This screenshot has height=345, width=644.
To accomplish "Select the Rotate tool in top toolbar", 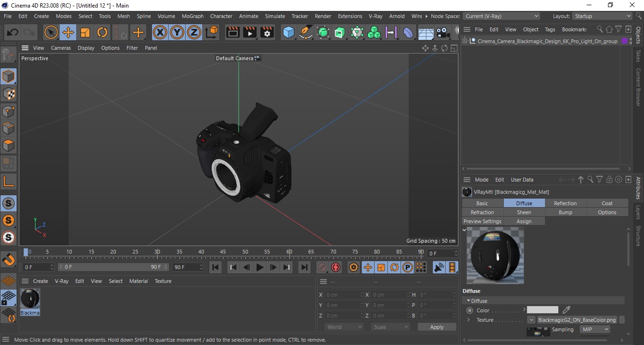I will point(102,33).
